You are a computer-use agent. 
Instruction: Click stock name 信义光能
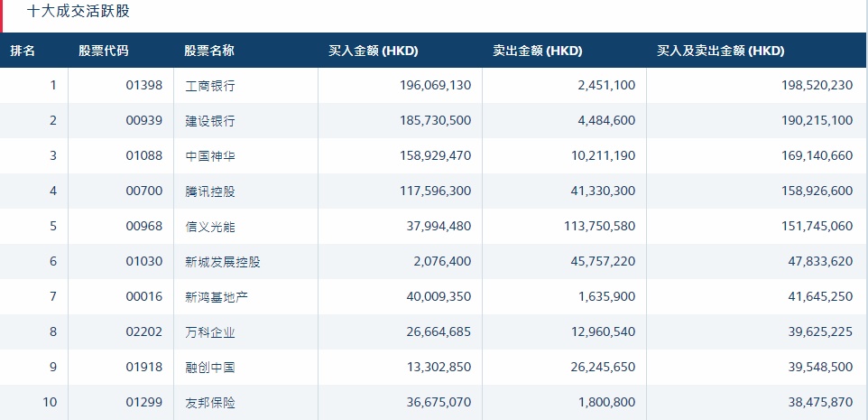pyautogui.click(x=210, y=226)
